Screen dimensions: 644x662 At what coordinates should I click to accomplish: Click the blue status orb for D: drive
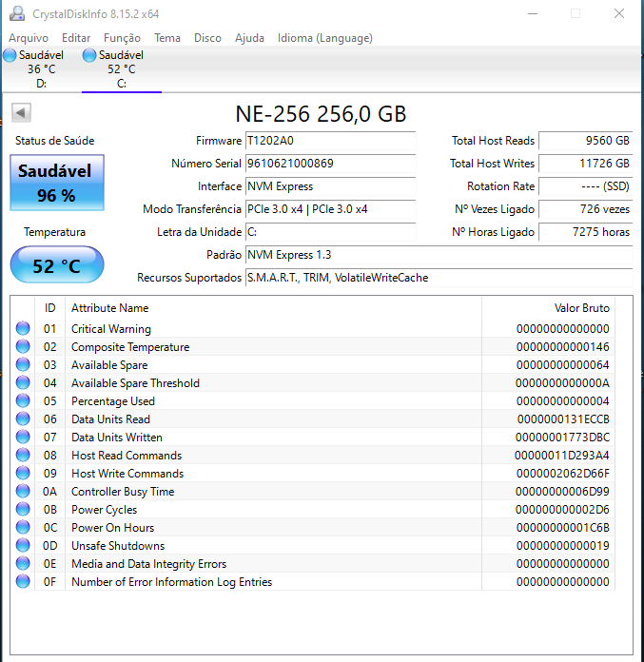coord(10,55)
